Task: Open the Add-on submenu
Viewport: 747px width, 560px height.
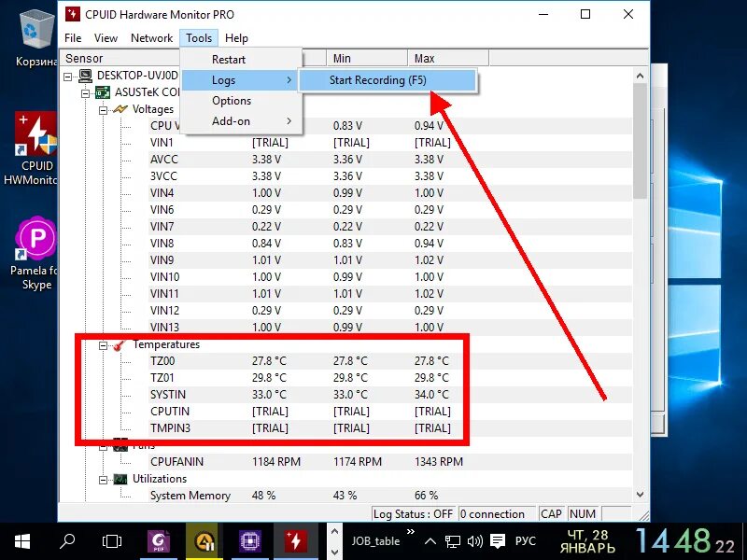Action: click(242, 121)
